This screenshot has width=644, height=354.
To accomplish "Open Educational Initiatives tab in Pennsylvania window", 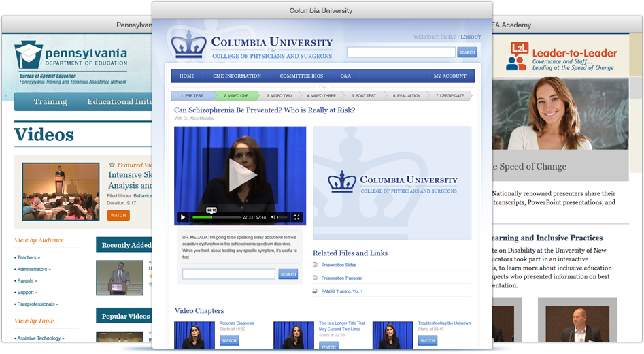I will [x=119, y=101].
